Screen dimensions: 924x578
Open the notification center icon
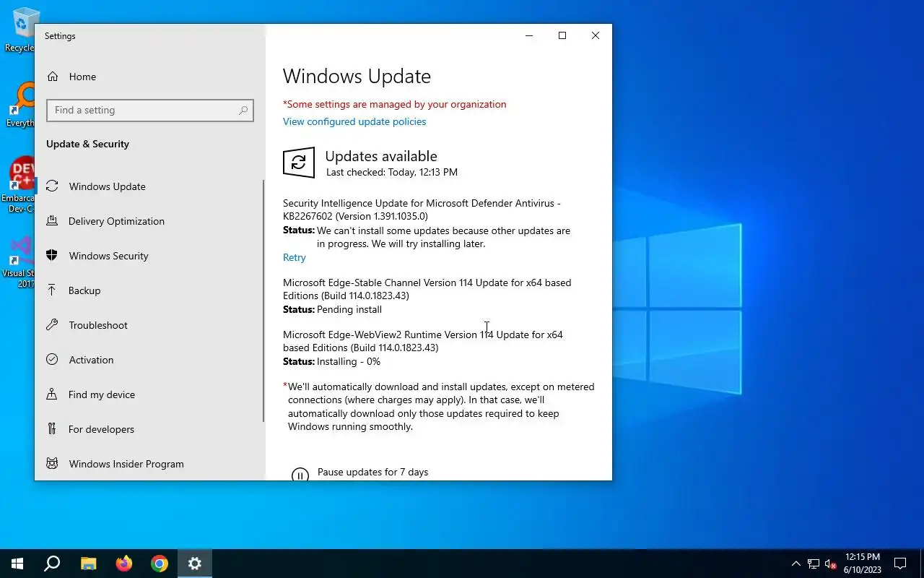pos(900,564)
